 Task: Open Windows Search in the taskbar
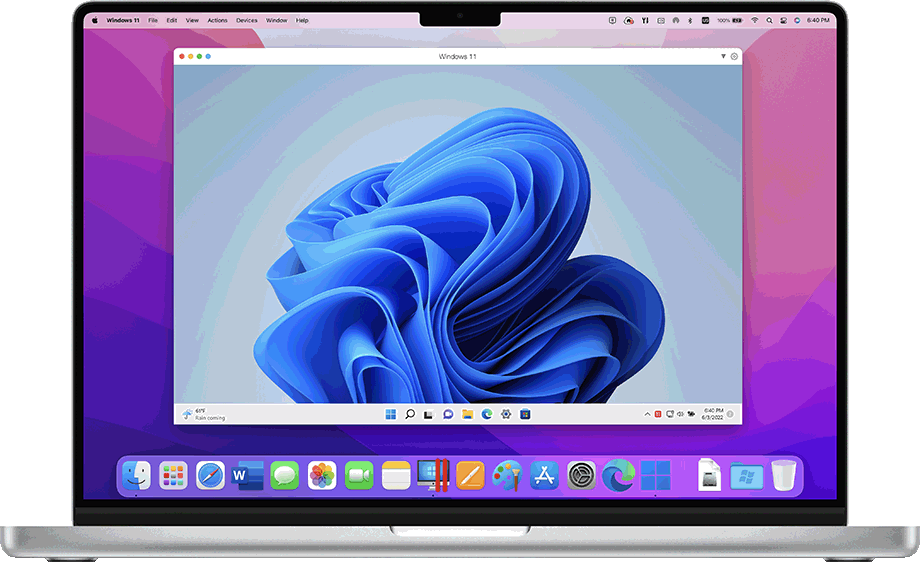pyautogui.click(x=410, y=414)
